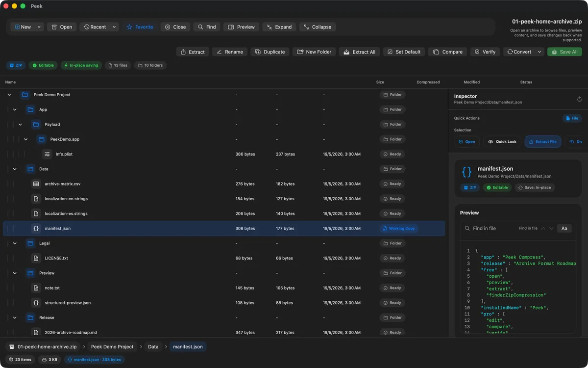The width and height of the screenshot is (588, 368).
Task: Click the ZIP format badge
Action: [x=16, y=65]
